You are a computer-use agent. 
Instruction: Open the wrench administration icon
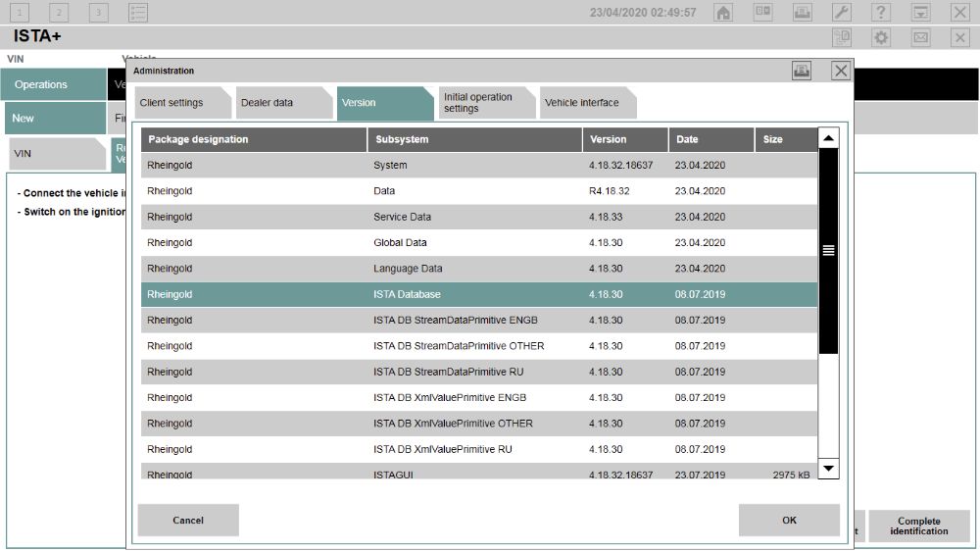pyautogui.click(x=842, y=13)
